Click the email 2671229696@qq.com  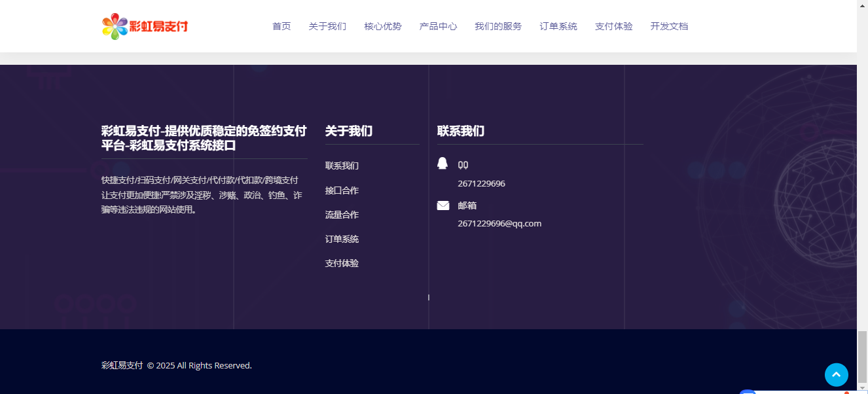[499, 223]
